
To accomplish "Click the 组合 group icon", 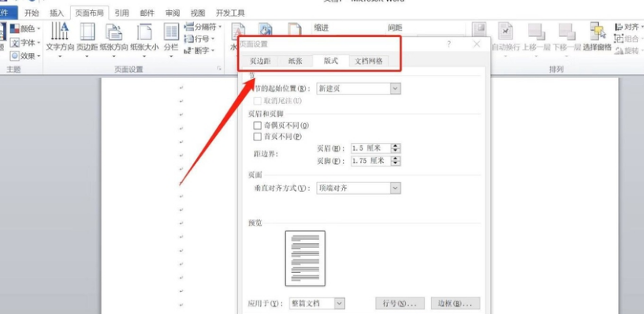I will [619, 39].
